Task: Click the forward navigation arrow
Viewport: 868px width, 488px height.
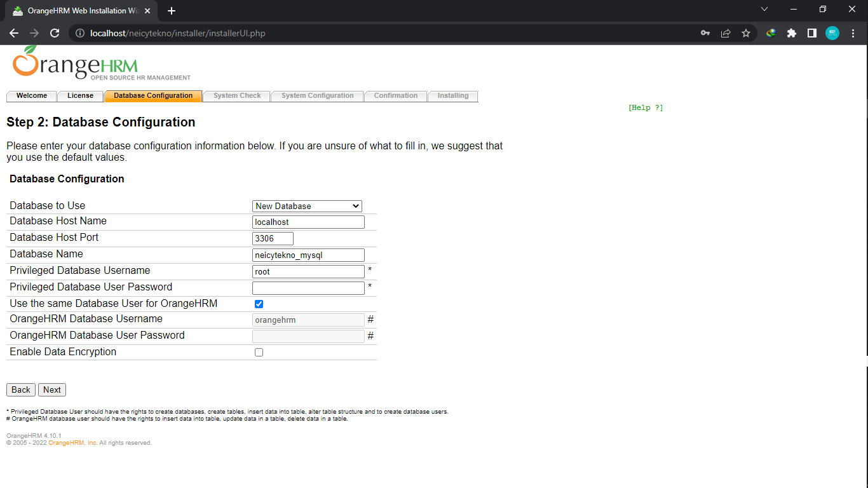Action: click(x=34, y=33)
